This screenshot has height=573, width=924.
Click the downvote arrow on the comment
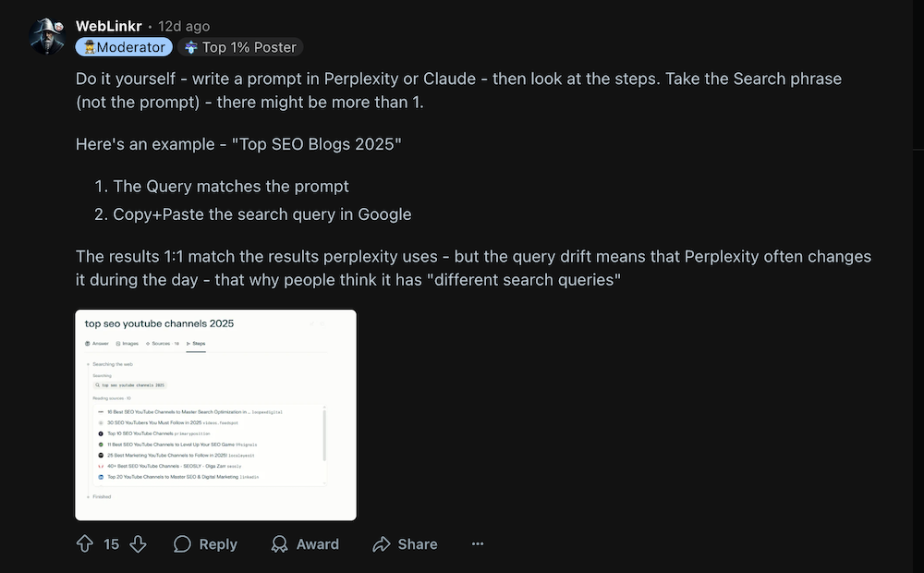138,544
